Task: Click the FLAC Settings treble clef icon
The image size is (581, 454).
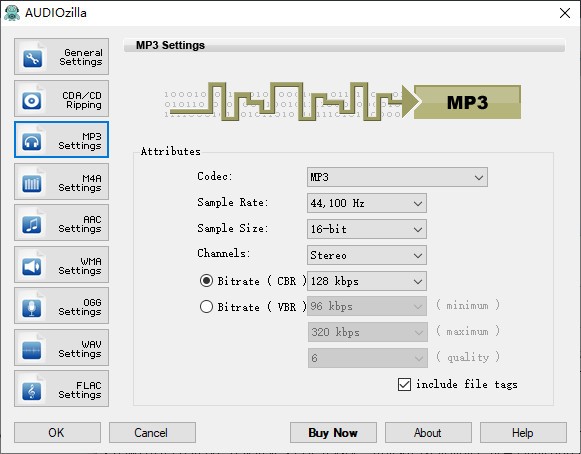Action: (x=32, y=391)
